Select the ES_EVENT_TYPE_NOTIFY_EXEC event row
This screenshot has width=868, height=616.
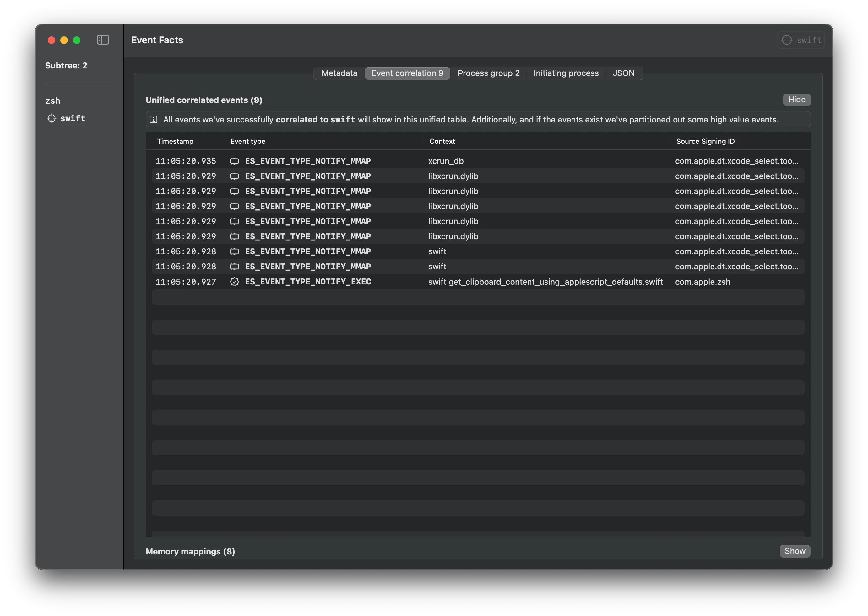pos(308,282)
